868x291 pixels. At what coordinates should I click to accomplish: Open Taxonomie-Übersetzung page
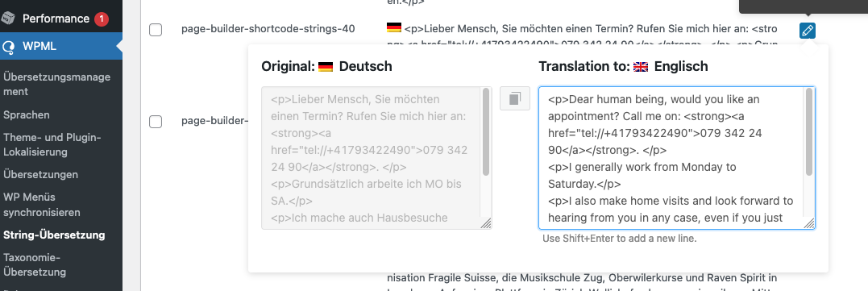tap(35, 264)
